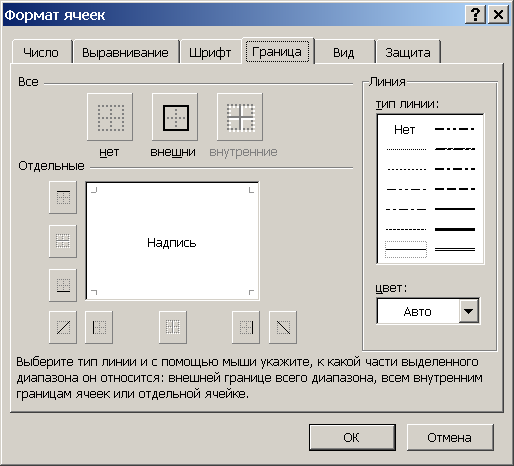The width and height of the screenshot is (514, 466).
Task: Toggle the top border button
Action: point(63,197)
